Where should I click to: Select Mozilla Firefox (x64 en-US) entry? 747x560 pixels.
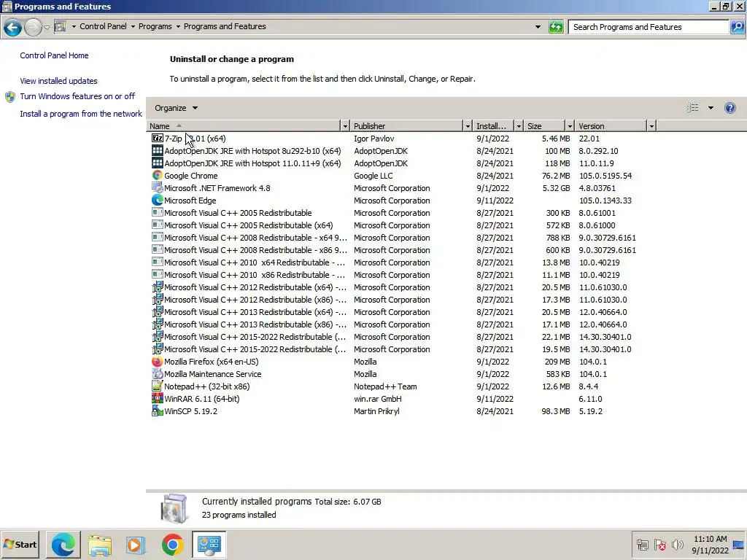click(211, 362)
